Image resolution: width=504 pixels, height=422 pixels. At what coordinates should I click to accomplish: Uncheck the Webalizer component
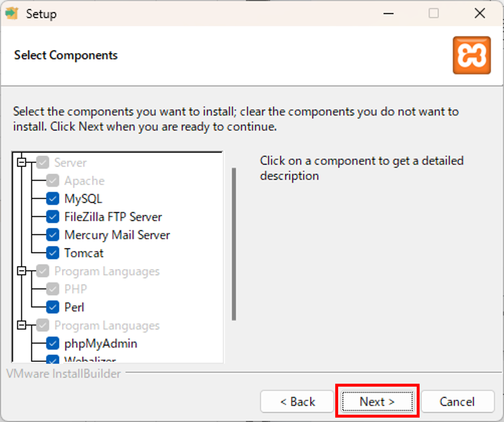tap(52, 360)
